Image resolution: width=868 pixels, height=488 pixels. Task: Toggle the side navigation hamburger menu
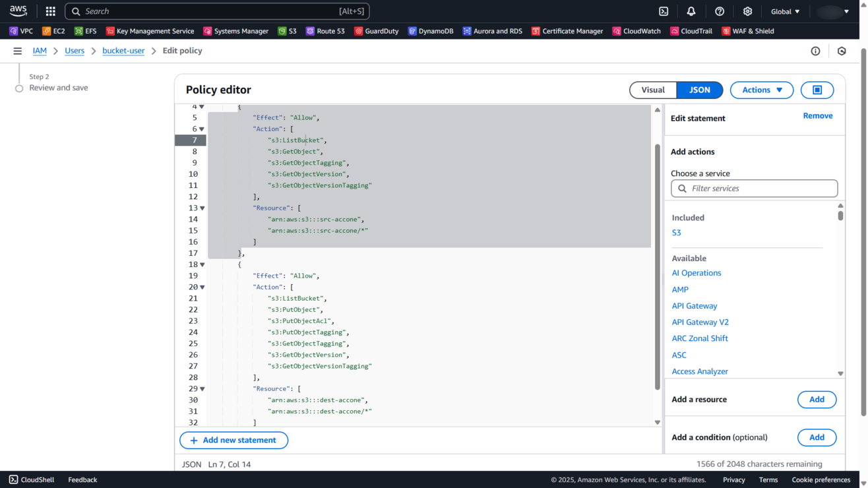[x=18, y=51]
